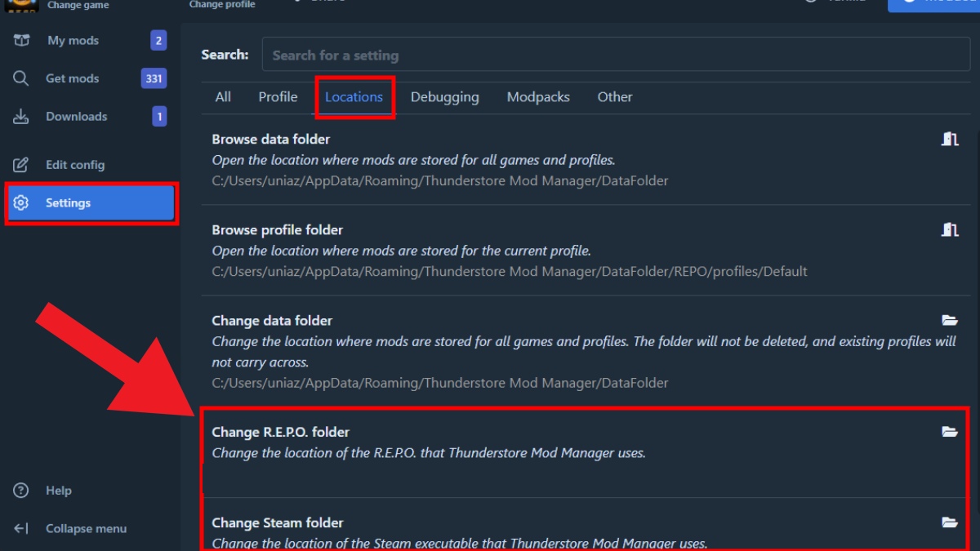Viewport: 980px width, 551px height.
Task: Click Change game in the top bar
Action: tap(78, 4)
